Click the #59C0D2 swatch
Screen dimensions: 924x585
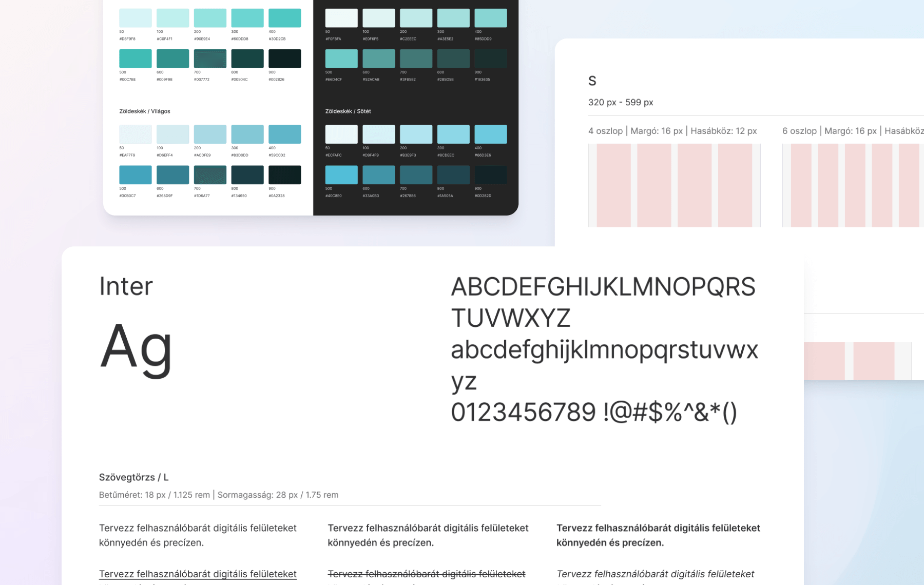(285, 134)
